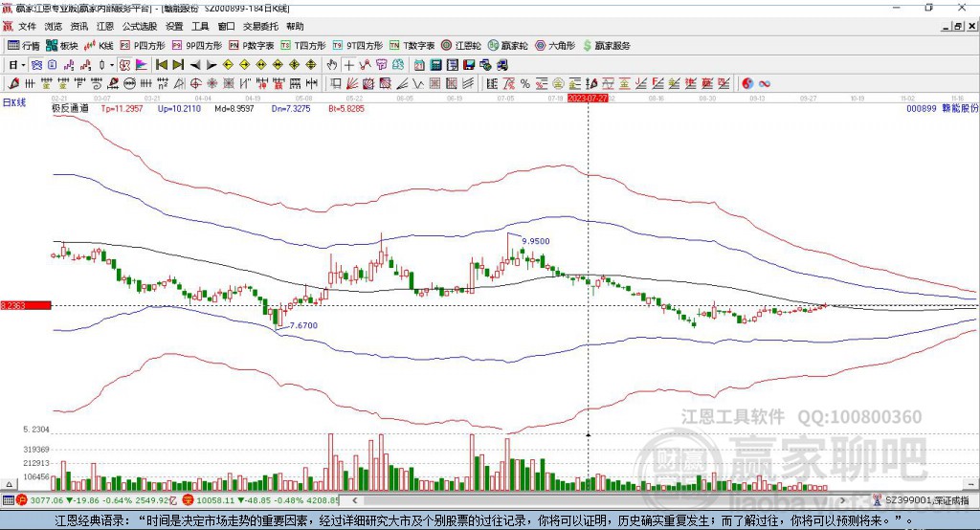Open 赢家服务 with dollar icon
The image size is (980, 530).
[x=606, y=46]
